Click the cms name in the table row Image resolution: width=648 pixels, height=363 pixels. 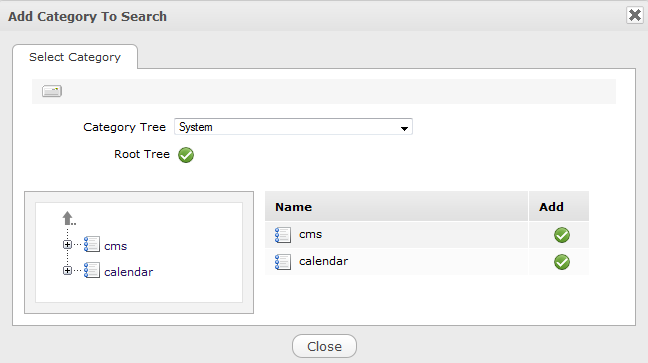(310, 234)
